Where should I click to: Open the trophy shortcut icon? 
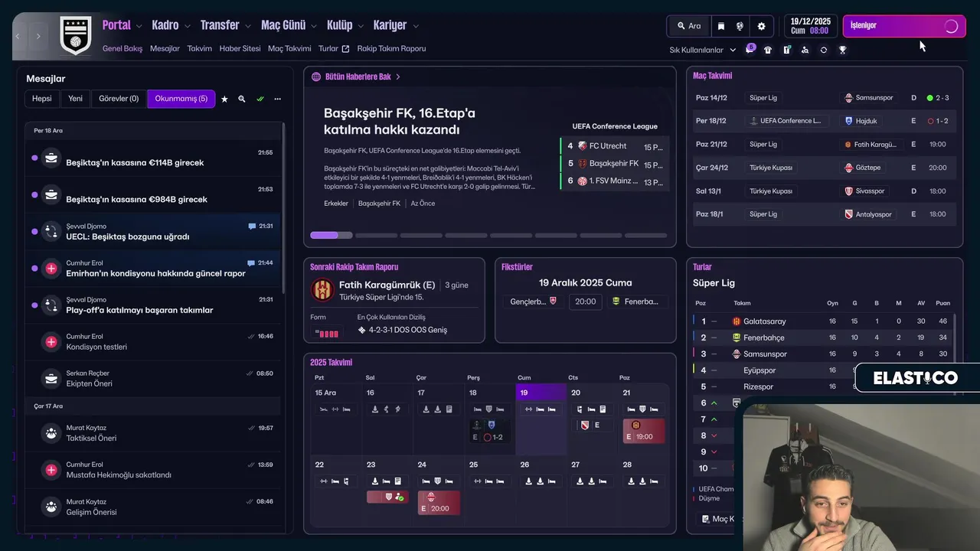[x=842, y=50]
